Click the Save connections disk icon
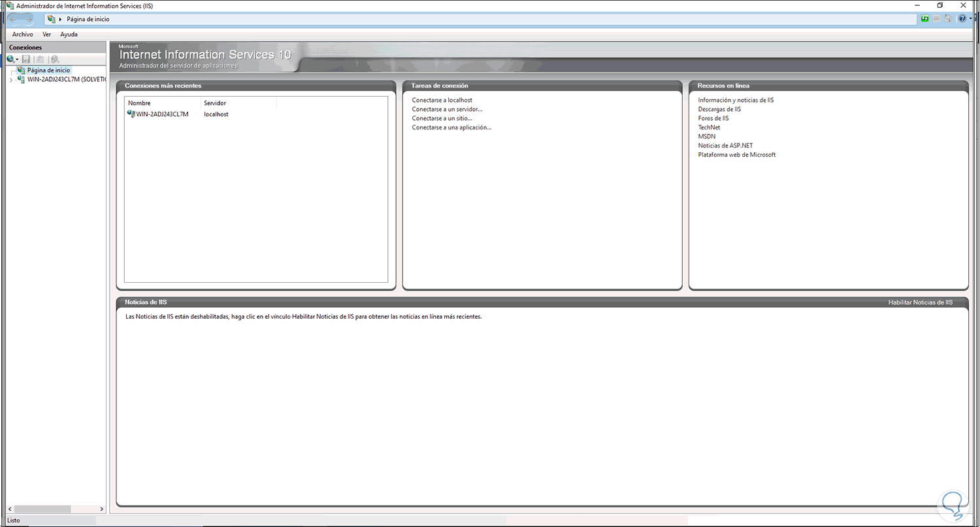980x527 pixels. 26,59
